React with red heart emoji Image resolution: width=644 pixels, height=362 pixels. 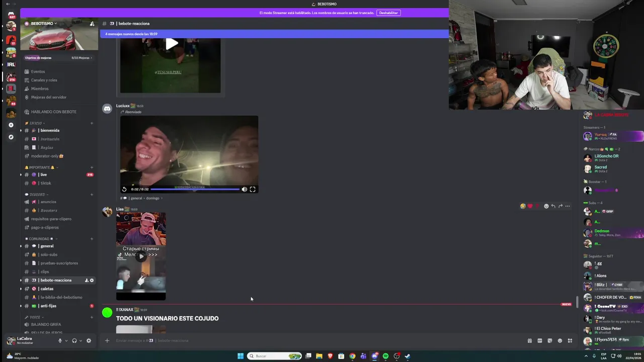point(530,206)
